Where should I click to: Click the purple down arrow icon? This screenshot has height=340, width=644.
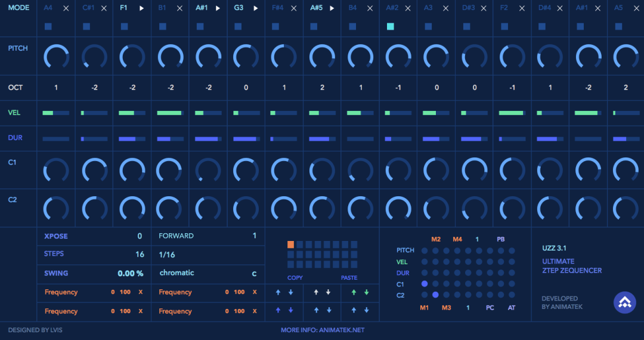291,310
